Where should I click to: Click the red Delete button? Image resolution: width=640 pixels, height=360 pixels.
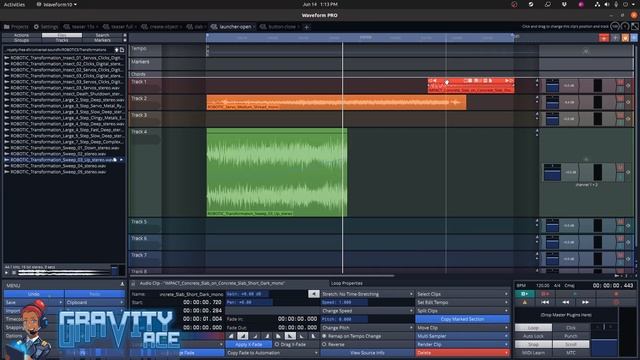coord(462,353)
